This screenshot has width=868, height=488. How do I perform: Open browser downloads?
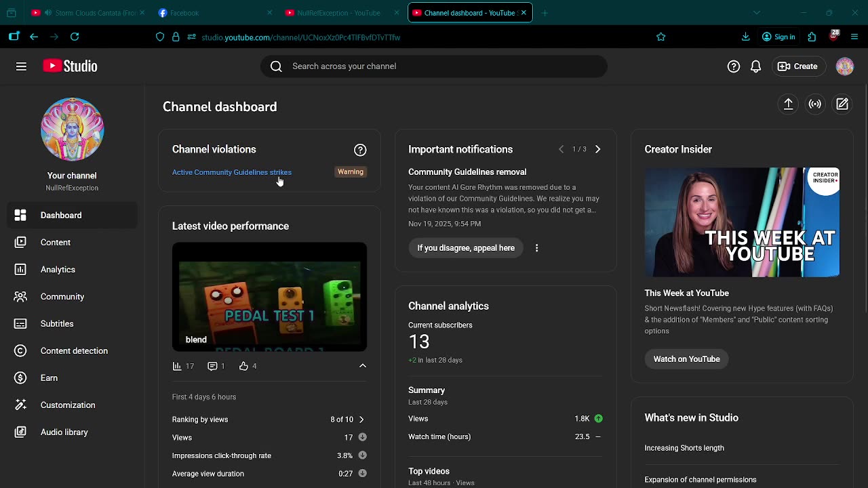click(x=745, y=37)
